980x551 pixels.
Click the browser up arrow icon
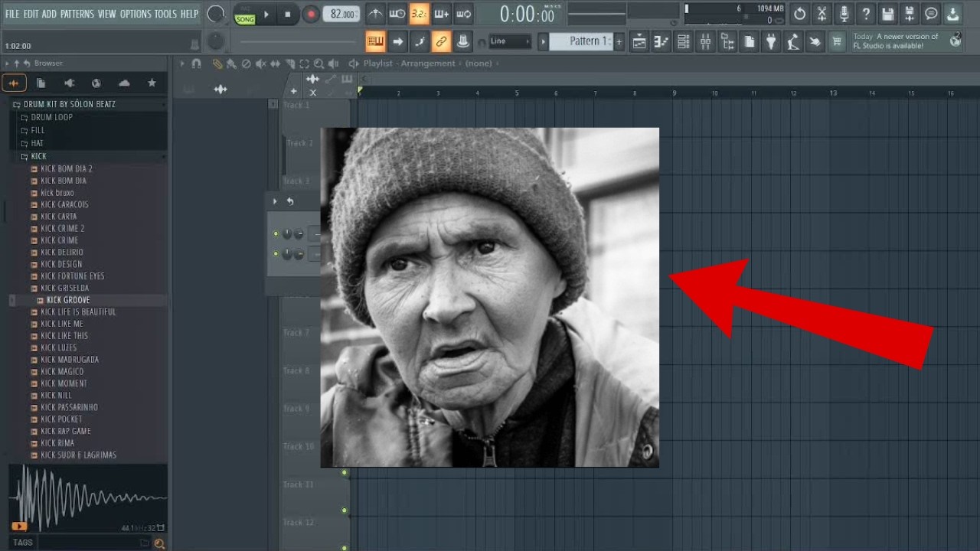(x=18, y=64)
